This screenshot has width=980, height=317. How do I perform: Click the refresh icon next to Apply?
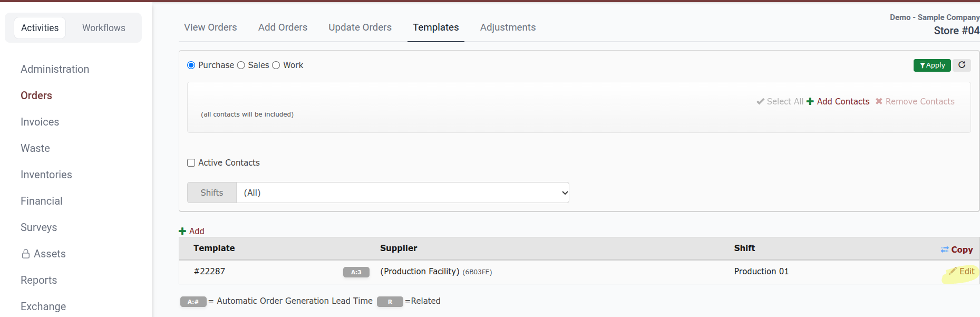point(962,65)
